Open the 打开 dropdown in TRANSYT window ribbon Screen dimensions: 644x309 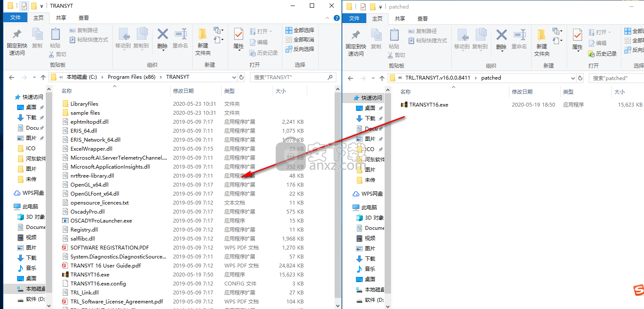pos(260,31)
